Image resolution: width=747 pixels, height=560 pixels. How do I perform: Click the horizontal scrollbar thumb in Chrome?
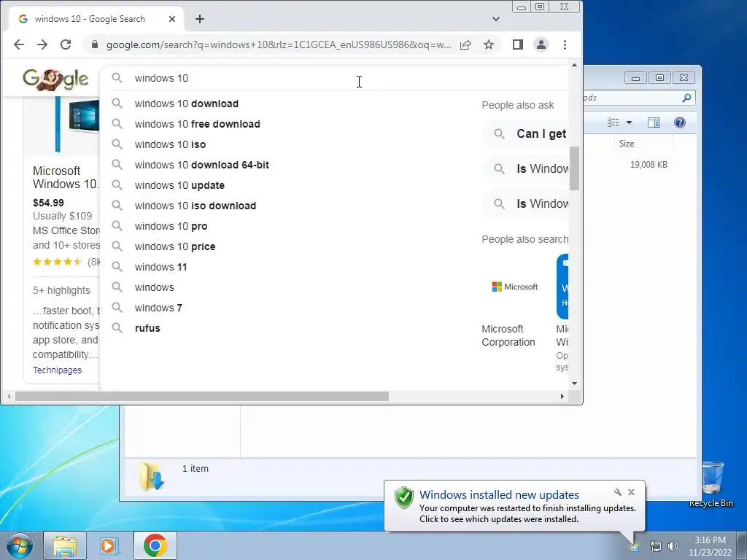[202, 396]
